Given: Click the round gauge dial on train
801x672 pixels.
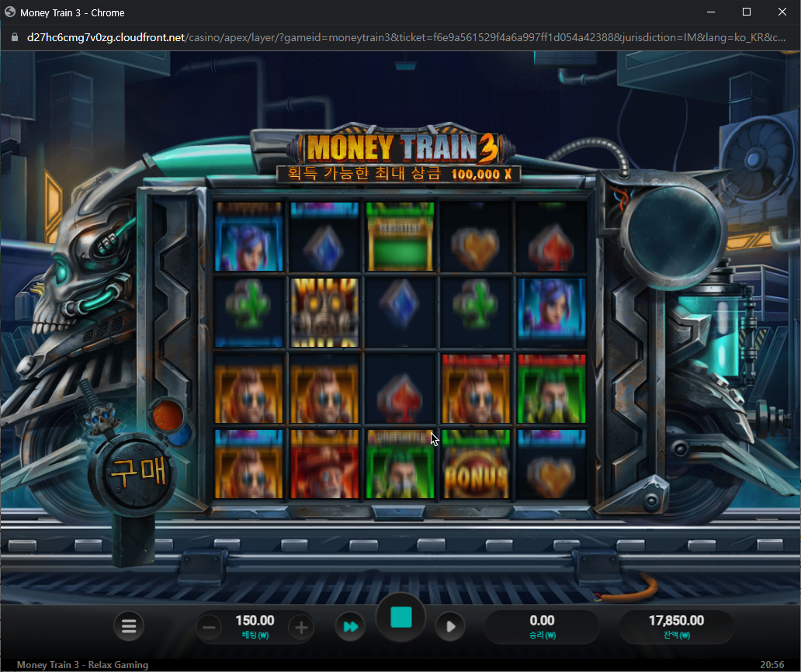Looking at the screenshot, I should tap(673, 231).
